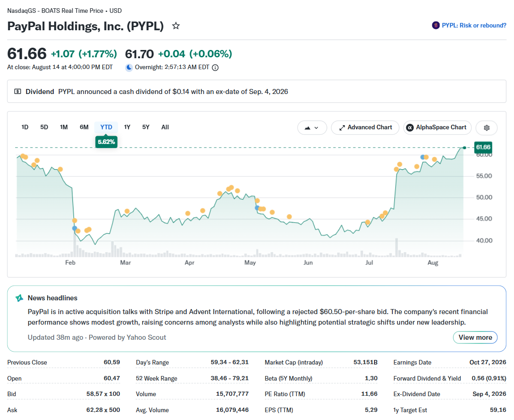Screen dimensions: 514x420
Task: Open chart settings gear
Action: [x=486, y=128]
